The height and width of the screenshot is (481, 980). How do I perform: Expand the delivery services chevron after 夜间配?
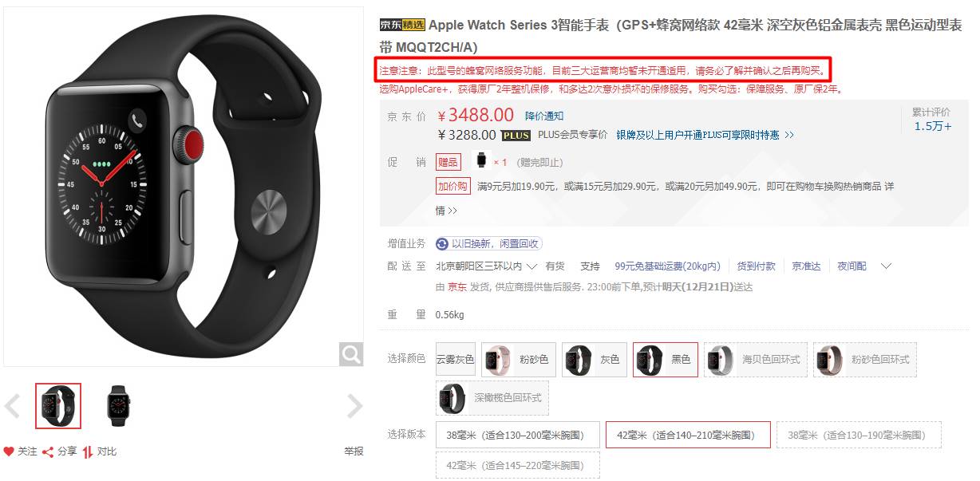coord(885,266)
